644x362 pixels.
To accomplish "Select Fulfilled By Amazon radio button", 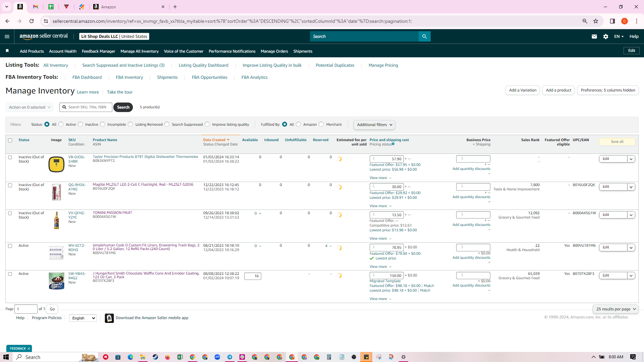I will [299, 124].
